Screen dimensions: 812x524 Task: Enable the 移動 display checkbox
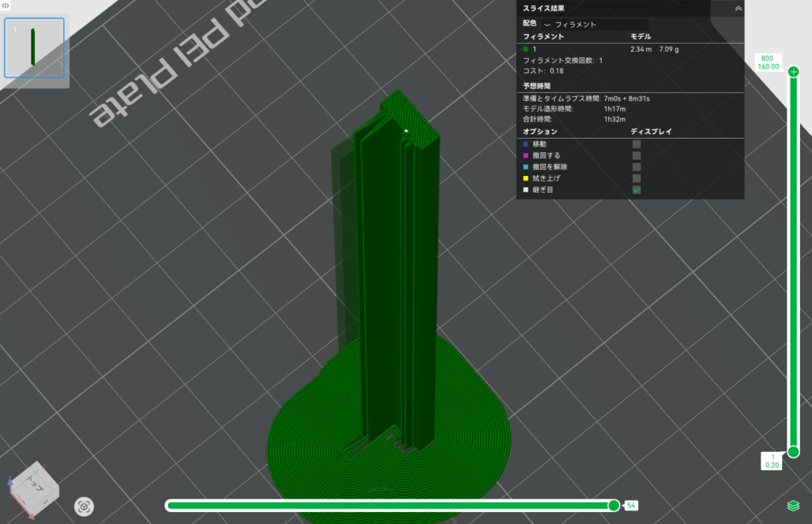(x=636, y=144)
